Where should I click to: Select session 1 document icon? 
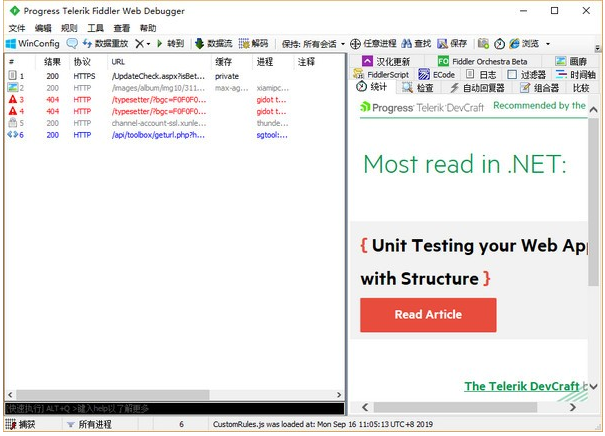12,76
